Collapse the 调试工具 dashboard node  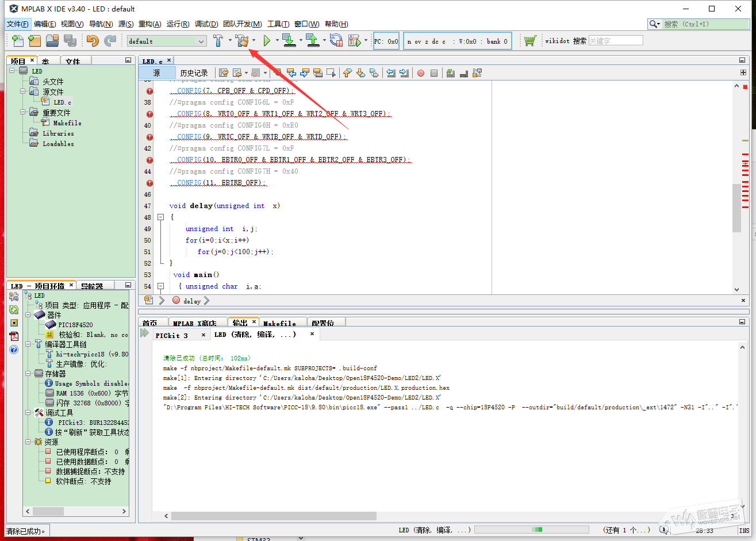click(28, 412)
